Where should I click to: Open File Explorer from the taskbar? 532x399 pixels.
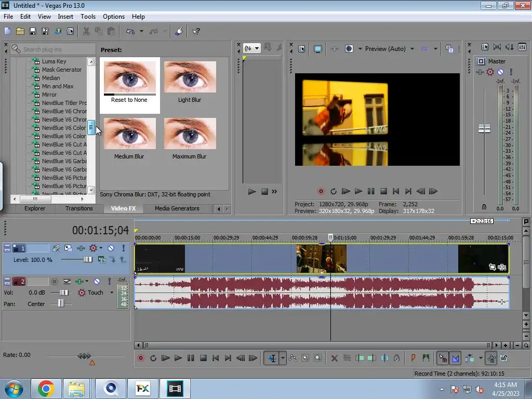pyautogui.click(x=76, y=389)
